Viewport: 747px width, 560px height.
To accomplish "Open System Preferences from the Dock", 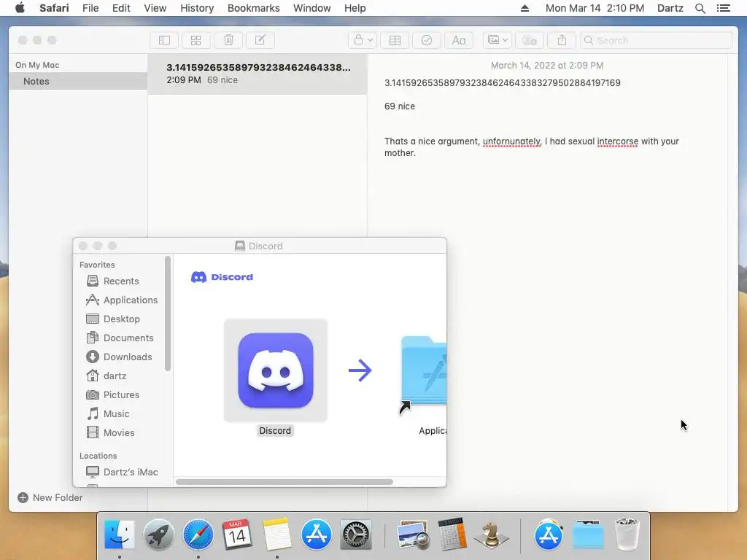I will click(356, 534).
